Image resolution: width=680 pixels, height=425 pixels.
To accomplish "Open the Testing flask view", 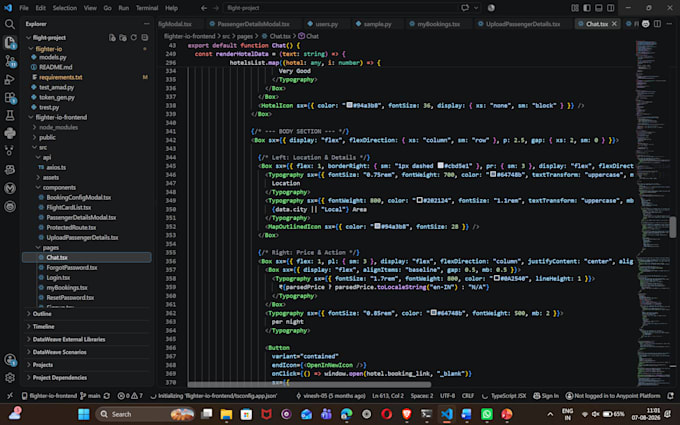I will [10, 115].
